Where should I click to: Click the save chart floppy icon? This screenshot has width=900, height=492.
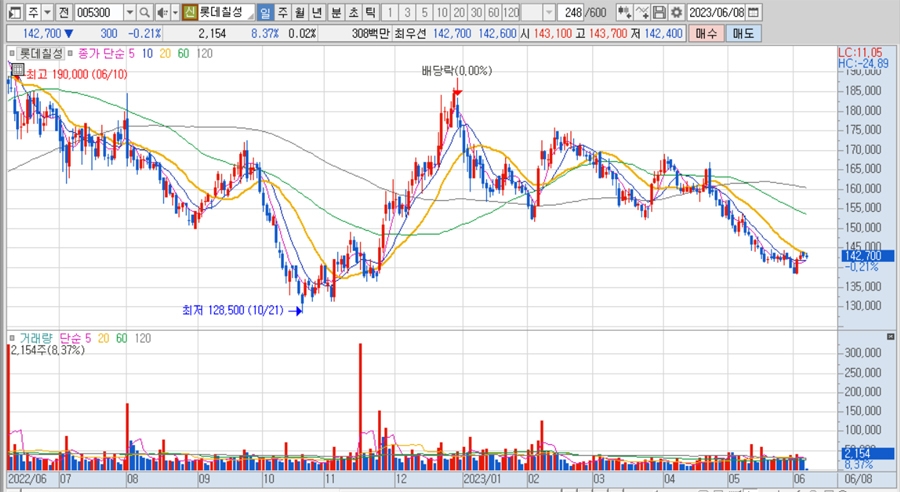pyautogui.click(x=658, y=12)
